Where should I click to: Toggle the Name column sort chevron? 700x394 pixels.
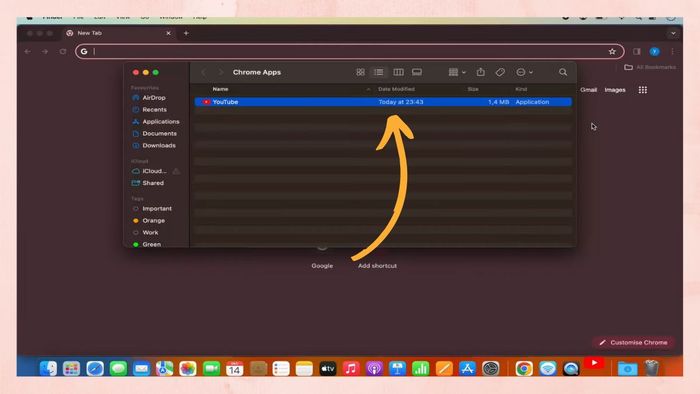368,89
